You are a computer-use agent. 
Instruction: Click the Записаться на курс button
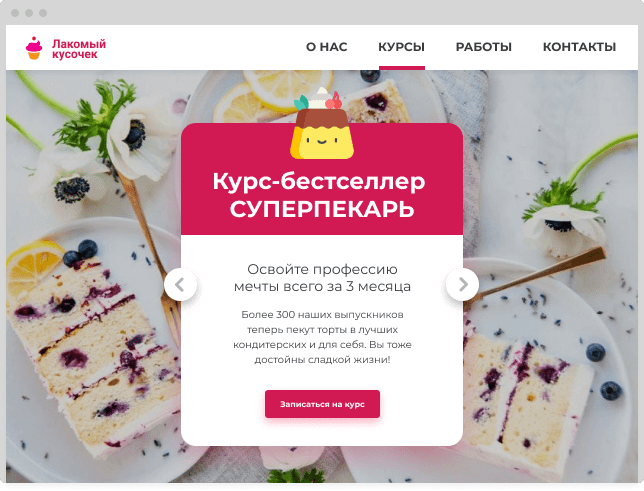pos(322,404)
